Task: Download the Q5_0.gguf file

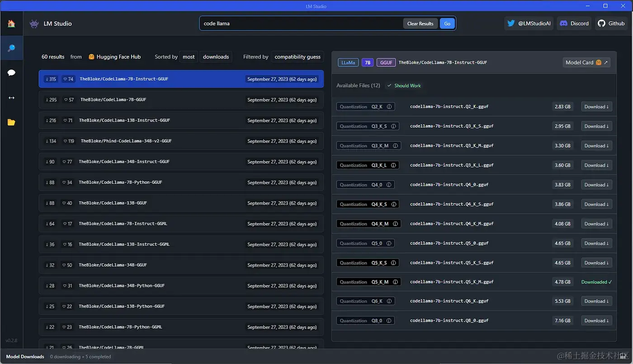Action: 596,243
